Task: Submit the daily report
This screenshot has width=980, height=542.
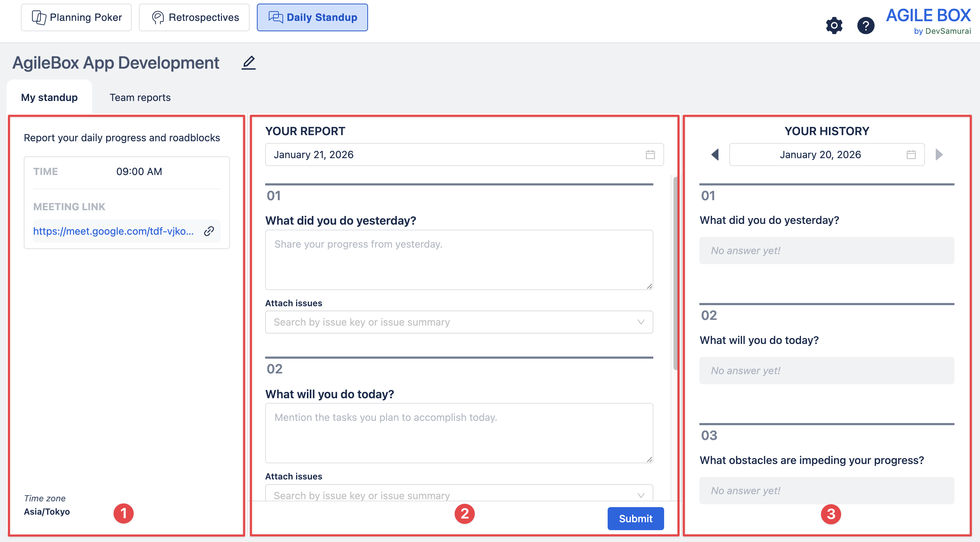Action: (x=635, y=518)
